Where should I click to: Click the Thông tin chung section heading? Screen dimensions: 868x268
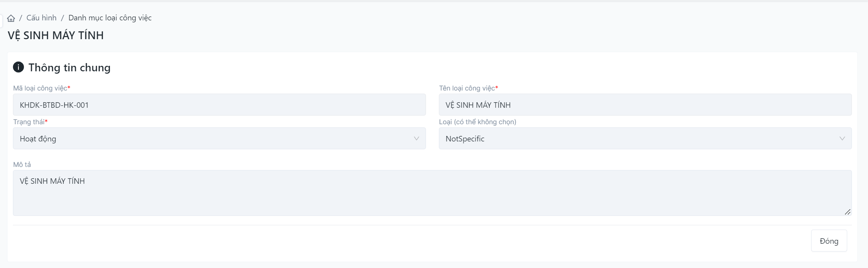tap(69, 68)
